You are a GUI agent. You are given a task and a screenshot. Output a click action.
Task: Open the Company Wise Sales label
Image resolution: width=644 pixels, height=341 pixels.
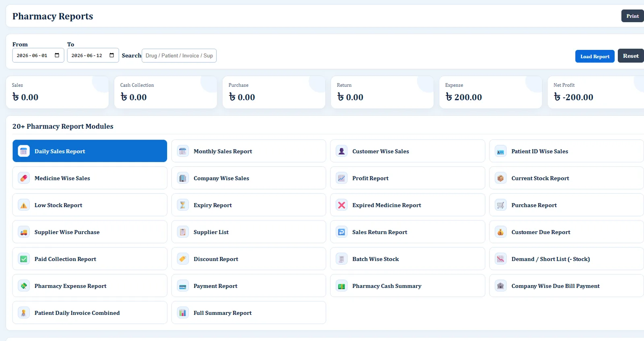221,178
